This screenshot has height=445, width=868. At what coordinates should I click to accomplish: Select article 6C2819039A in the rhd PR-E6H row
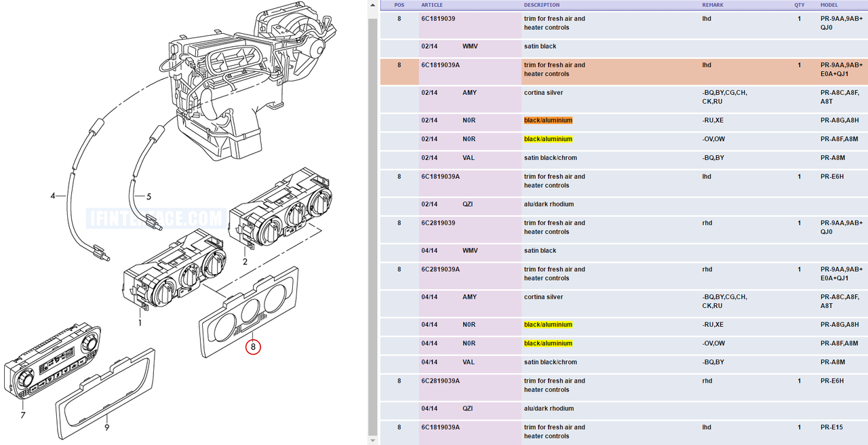(440, 381)
